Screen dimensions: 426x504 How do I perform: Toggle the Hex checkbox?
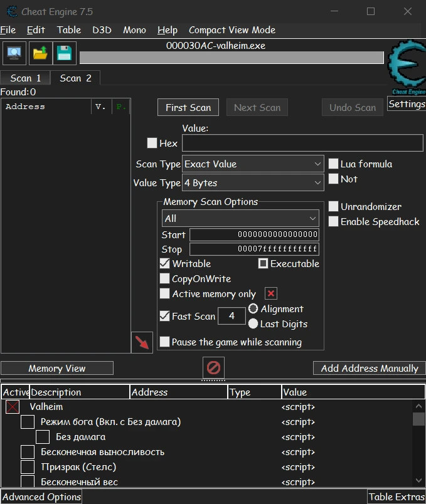(x=152, y=143)
